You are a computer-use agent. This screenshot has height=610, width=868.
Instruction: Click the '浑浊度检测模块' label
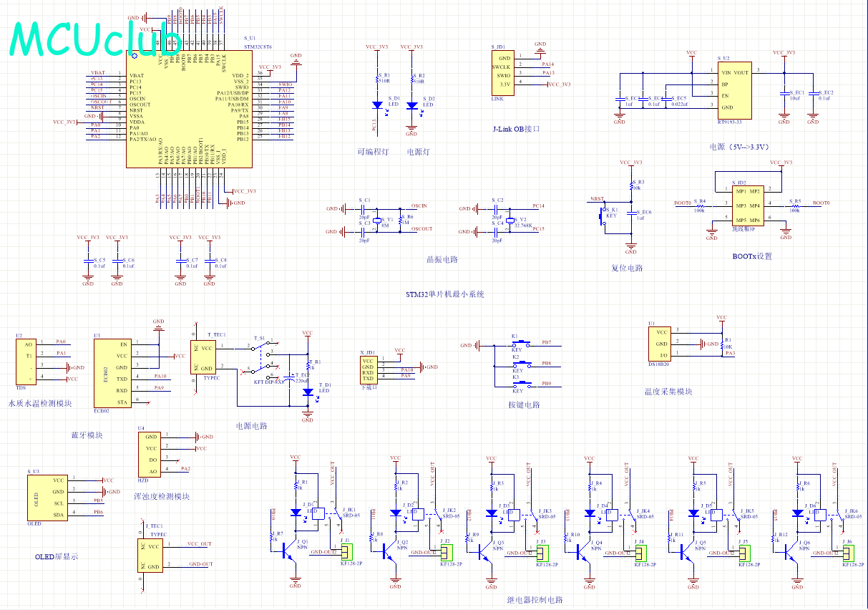(x=162, y=496)
